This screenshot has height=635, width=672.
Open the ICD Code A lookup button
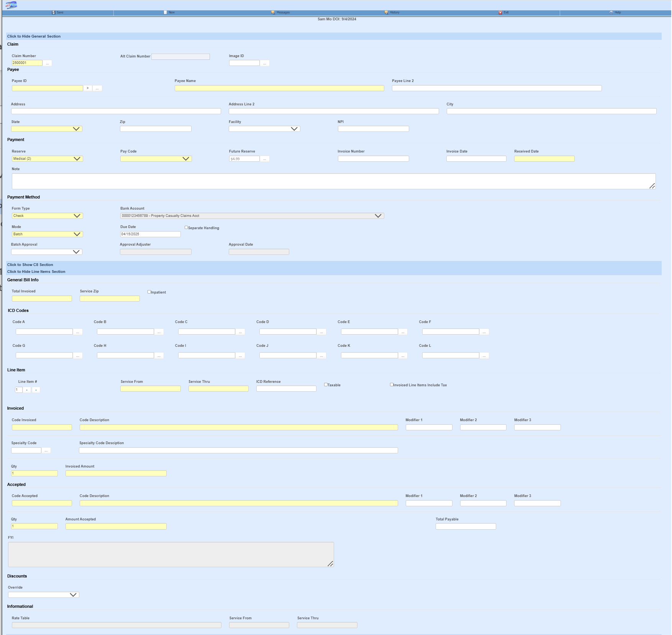pos(78,332)
